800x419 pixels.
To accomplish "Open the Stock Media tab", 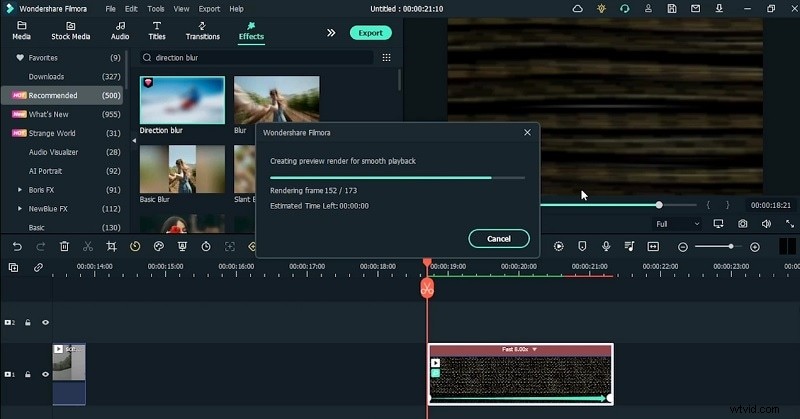I will coord(70,31).
